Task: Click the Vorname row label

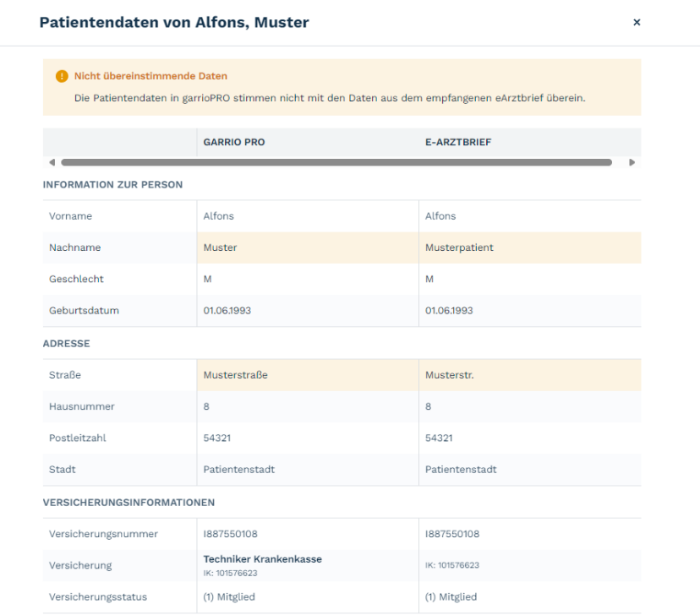Action: tap(70, 216)
